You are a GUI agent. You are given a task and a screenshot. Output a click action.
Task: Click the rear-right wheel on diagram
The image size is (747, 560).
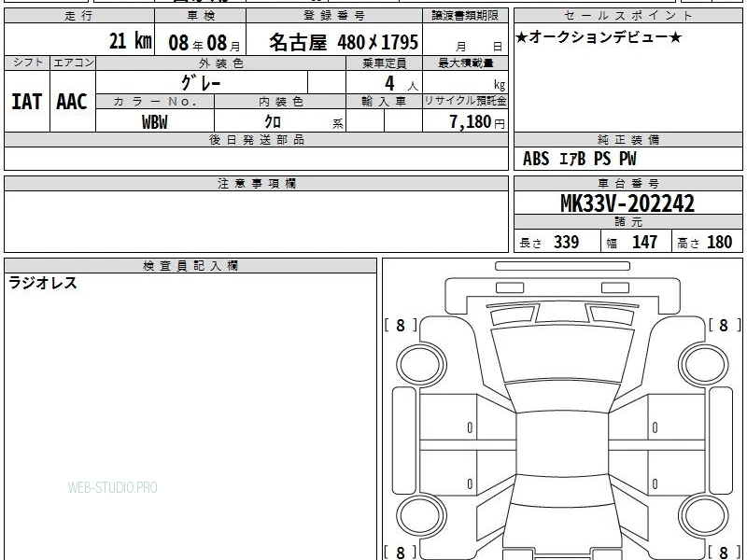[704, 516]
